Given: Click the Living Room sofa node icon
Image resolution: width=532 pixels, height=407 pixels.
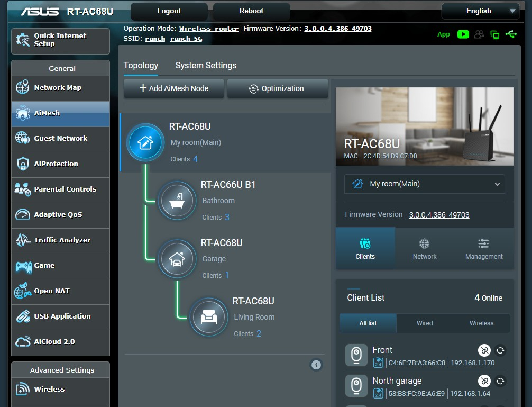Looking at the screenshot, I should [x=209, y=317].
